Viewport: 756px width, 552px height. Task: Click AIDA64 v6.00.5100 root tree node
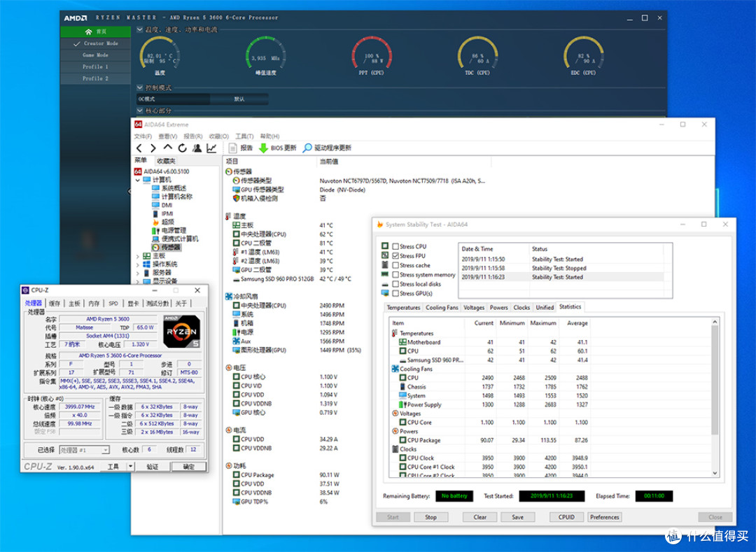tap(162, 171)
